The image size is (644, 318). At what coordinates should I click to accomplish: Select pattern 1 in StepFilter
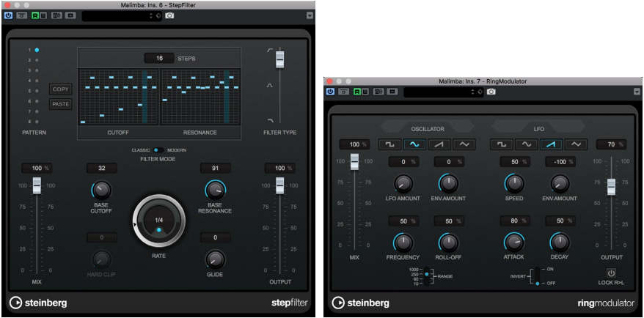point(37,50)
